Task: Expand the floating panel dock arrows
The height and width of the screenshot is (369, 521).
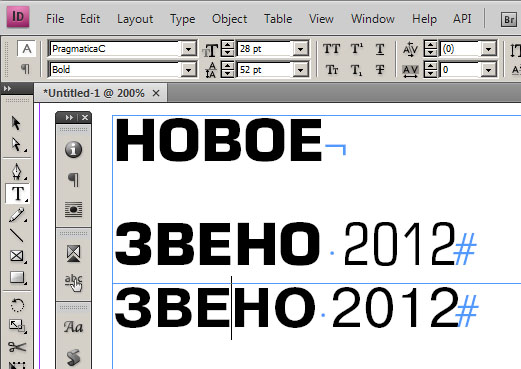Action: point(69,117)
